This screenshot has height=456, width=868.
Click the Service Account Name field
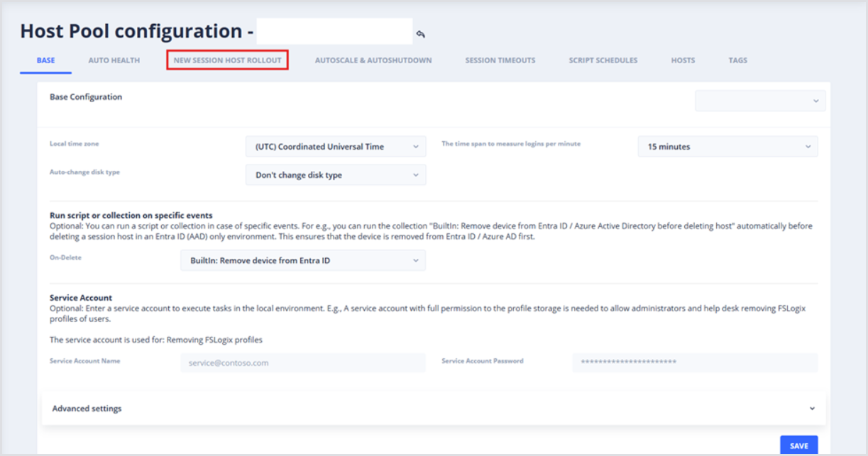[x=303, y=362]
